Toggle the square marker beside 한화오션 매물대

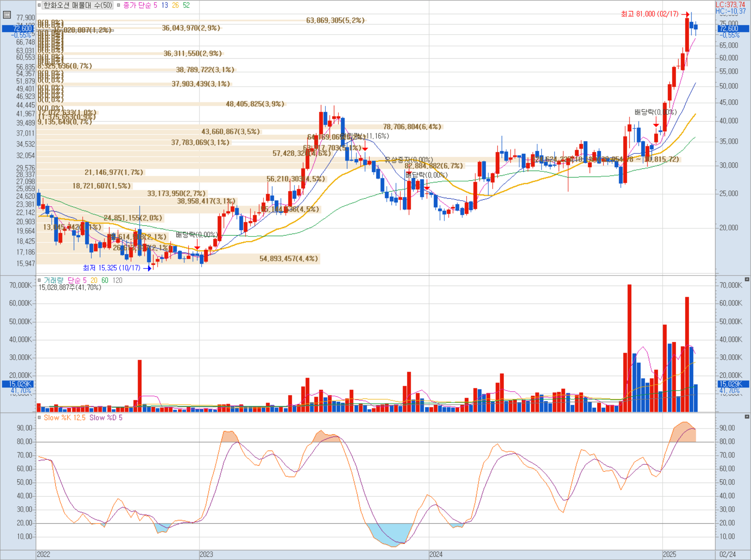[40, 5]
